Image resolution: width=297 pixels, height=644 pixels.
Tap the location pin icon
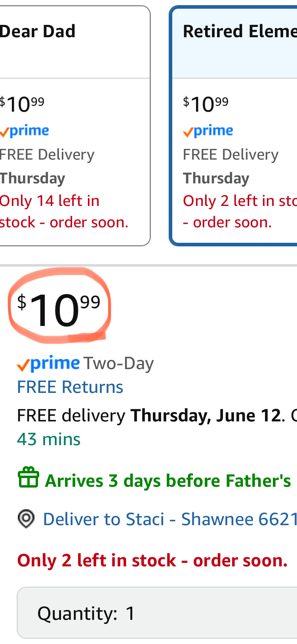point(26,518)
